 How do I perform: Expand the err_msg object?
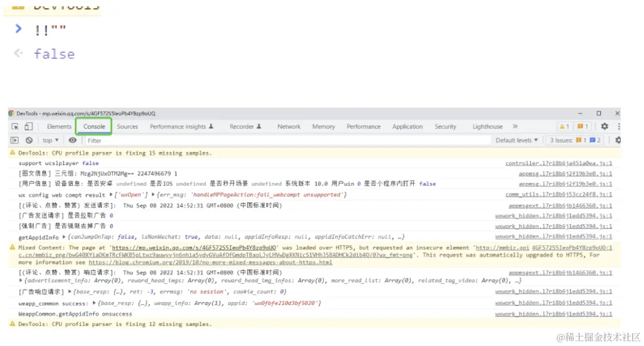[x=153, y=195]
